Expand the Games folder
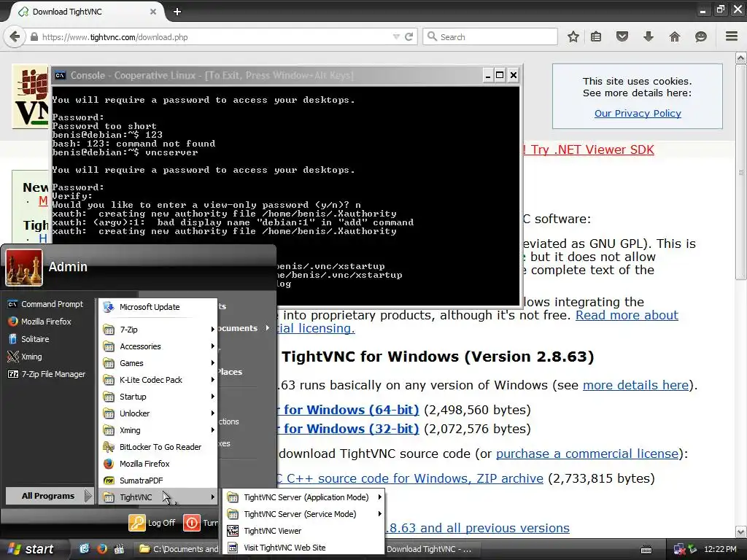This screenshot has height=560, width=747. point(158,363)
